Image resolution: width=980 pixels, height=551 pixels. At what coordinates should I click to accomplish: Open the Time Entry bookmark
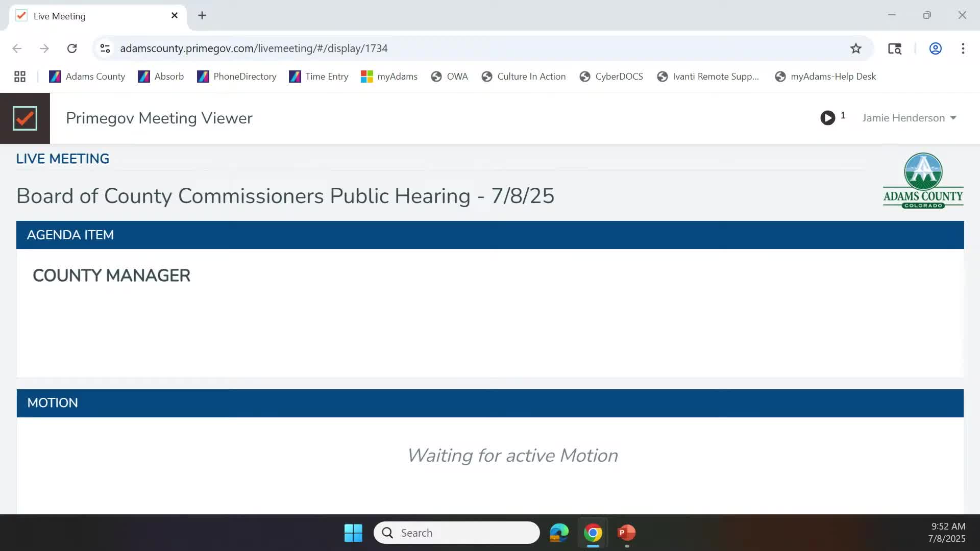coord(319,77)
